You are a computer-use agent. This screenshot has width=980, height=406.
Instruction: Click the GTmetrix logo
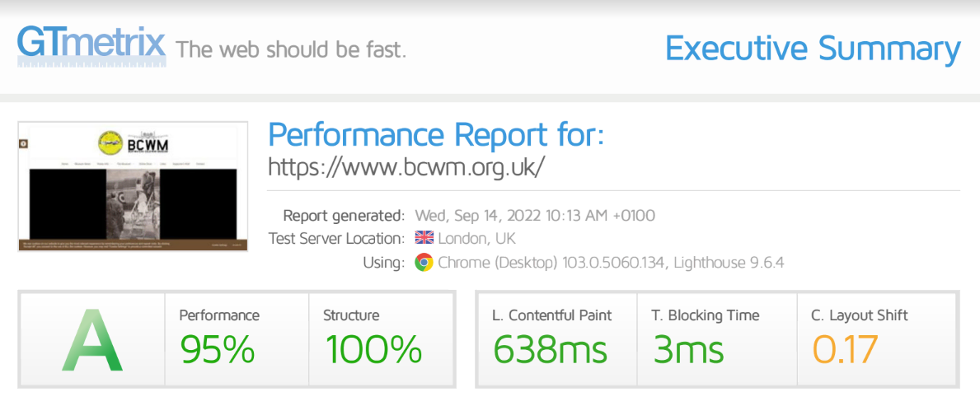(x=91, y=46)
